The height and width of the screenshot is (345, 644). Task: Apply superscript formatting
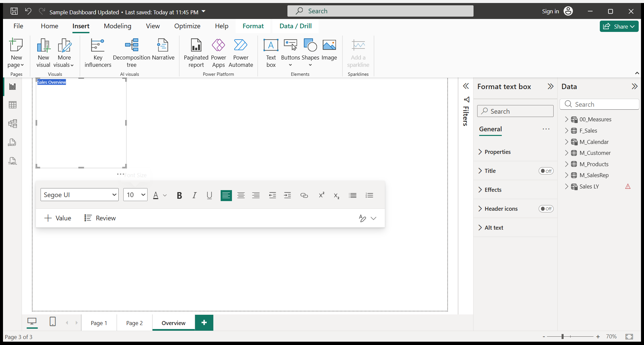321,195
